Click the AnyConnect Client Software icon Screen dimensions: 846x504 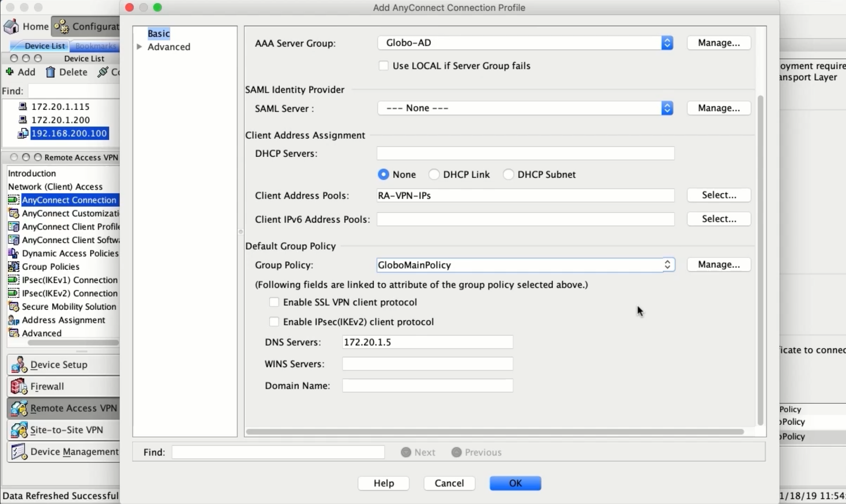click(13, 240)
